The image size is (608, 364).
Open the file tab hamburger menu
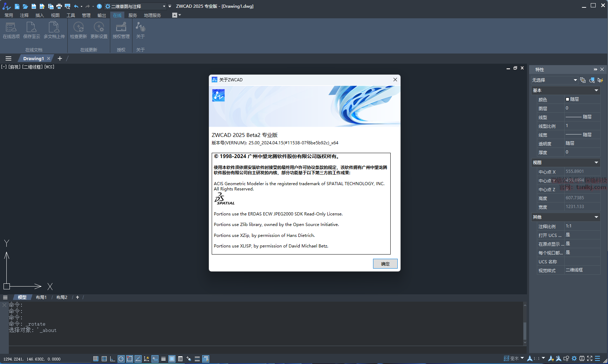click(x=8, y=58)
